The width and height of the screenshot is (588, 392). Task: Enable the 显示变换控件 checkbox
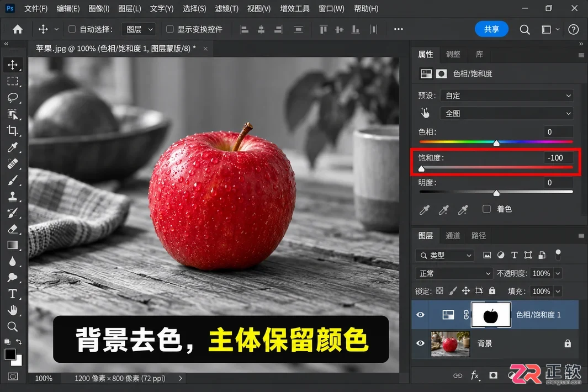point(170,29)
